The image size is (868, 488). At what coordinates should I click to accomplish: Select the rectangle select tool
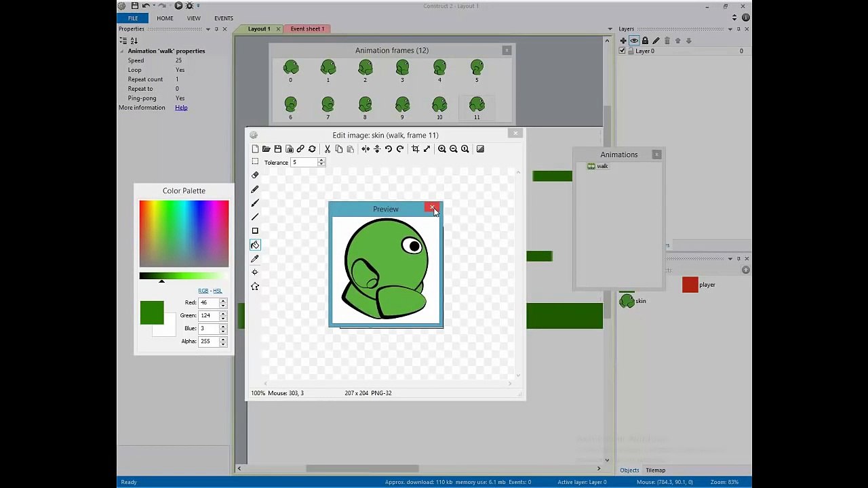[x=255, y=162]
